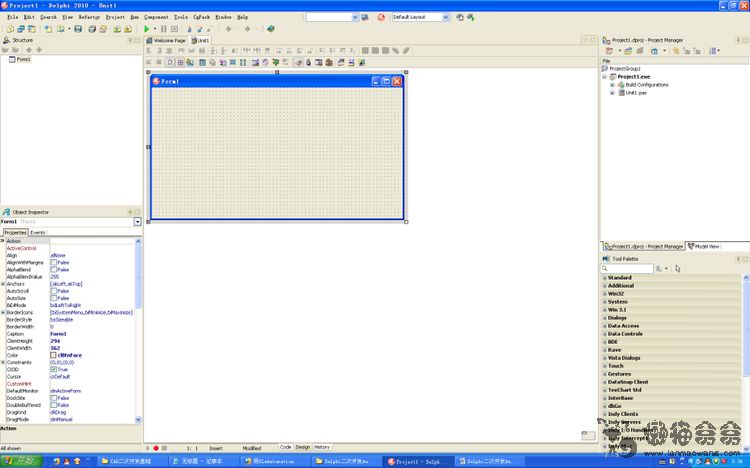Click the notepad taskbar button

pyautogui.click(x=202, y=461)
